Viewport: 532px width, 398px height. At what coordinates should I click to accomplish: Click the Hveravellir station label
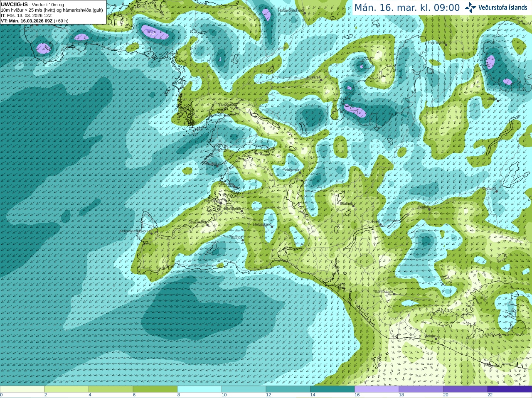point(436,42)
